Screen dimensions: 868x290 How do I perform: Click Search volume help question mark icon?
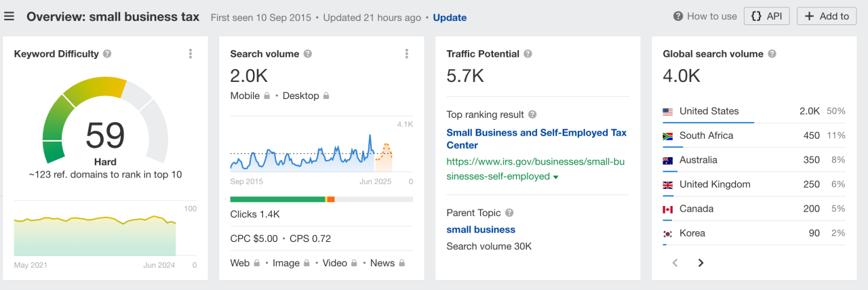point(308,54)
